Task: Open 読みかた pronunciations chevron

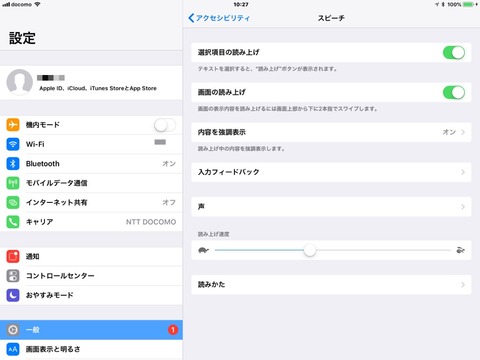Action: coord(463,285)
